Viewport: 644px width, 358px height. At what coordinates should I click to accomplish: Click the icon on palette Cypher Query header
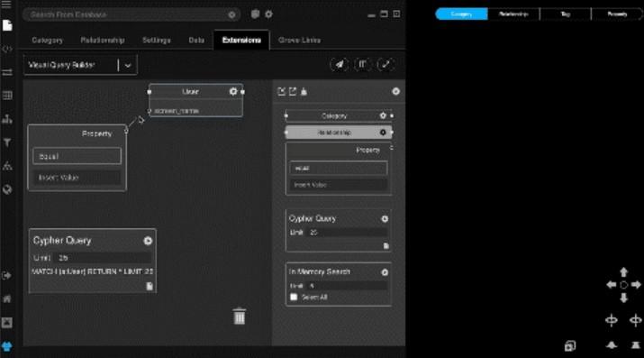click(385, 218)
